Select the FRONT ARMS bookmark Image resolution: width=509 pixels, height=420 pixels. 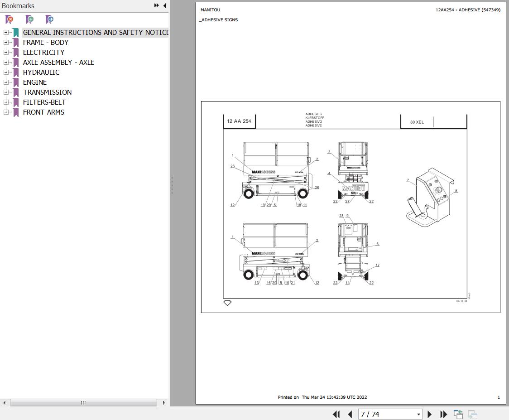coord(43,112)
